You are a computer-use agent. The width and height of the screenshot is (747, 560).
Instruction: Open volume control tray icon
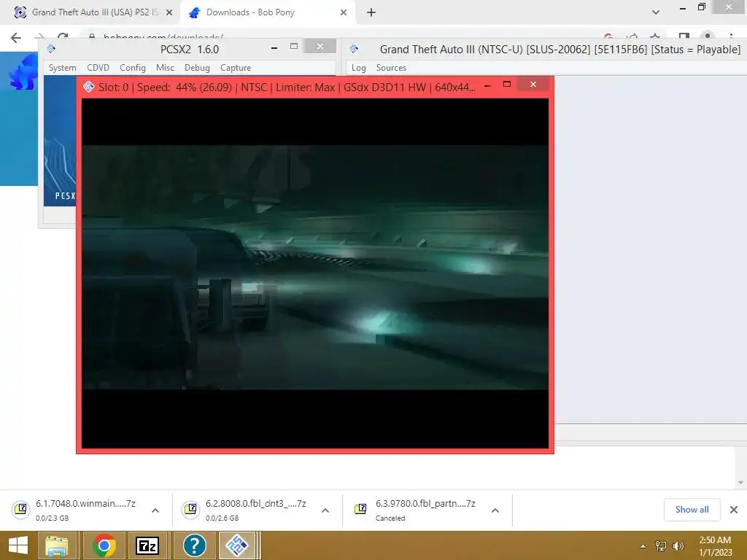click(678, 545)
